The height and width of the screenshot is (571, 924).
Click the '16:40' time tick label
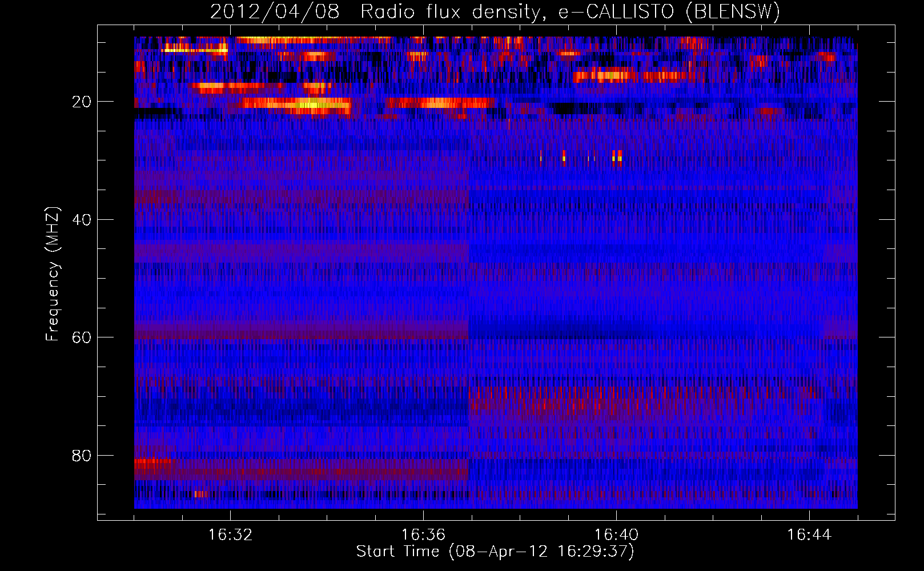(616, 534)
